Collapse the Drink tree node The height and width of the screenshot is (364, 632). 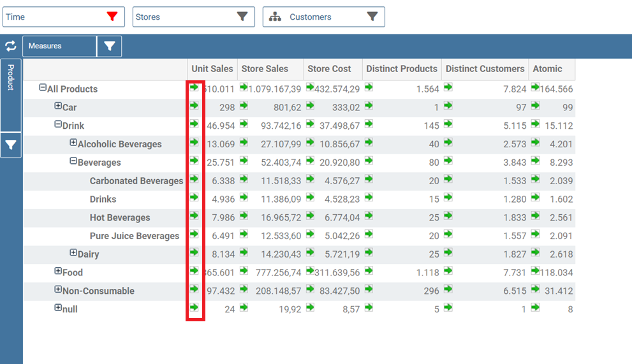click(x=58, y=124)
